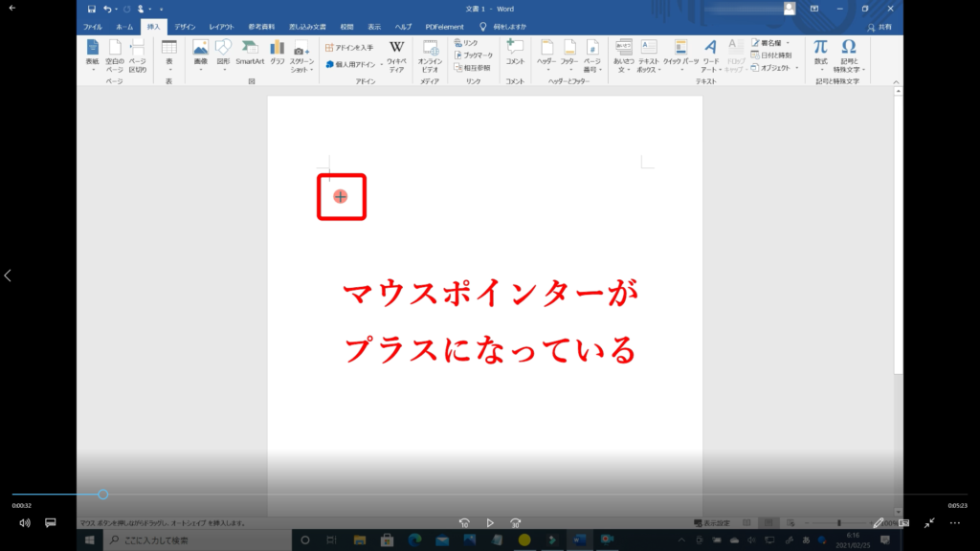The height and width of the screenshot is (551, 980).
Task: Mute the video with the volume icon
Action: click(25, 523)
